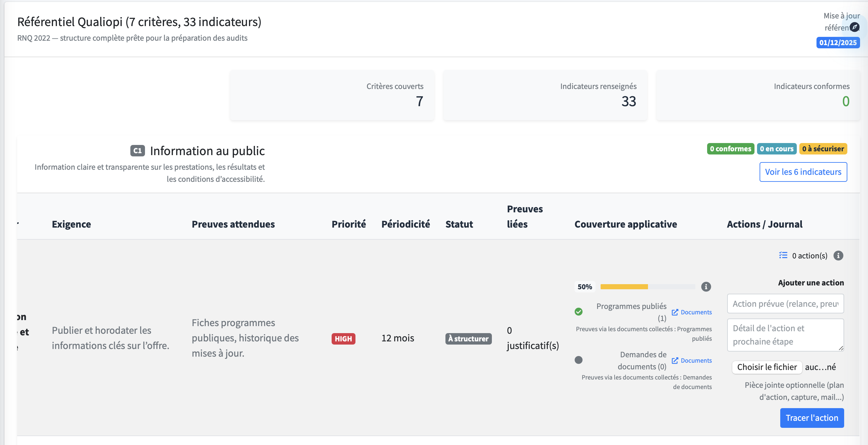This screenshot has height=445, width=868.
Task: Open the info icon beside the 50% progress bar
Action: pos(706,287)
